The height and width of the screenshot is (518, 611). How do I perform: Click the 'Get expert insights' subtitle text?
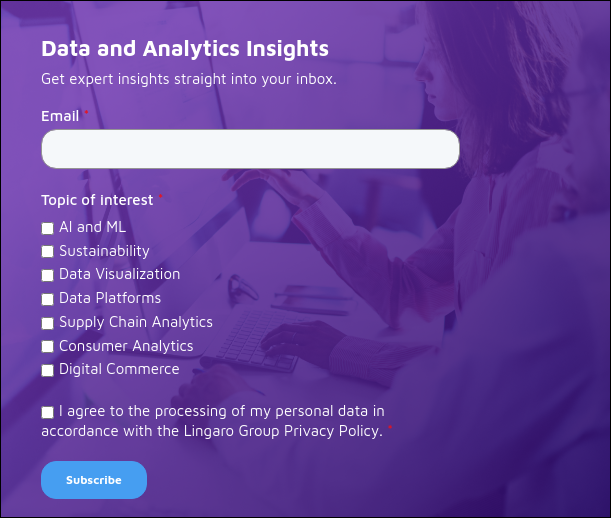(189, 79)
